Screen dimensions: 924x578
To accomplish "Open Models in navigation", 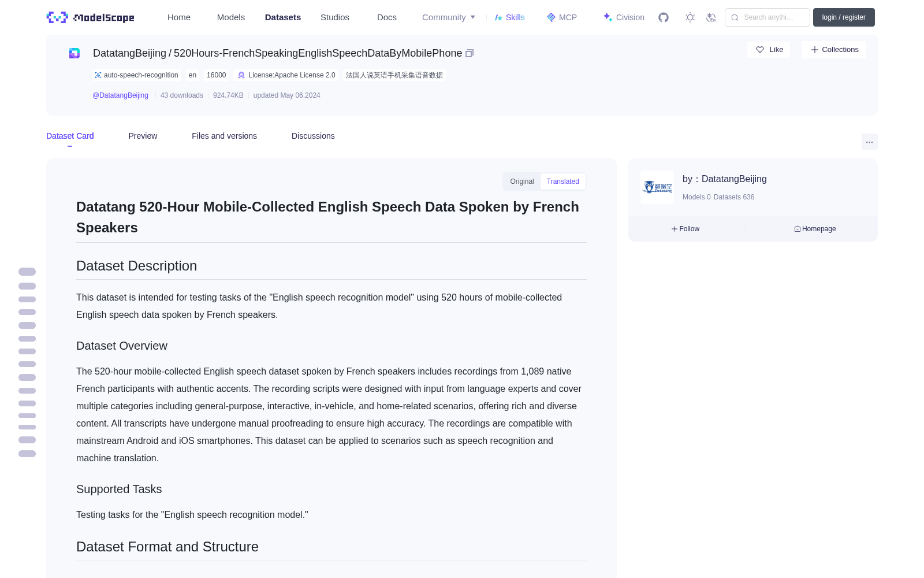I will [x=231, y=17].
